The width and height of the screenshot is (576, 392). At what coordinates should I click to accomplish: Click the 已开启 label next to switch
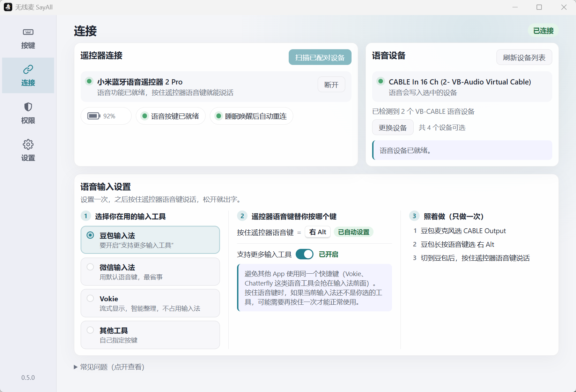pyautogui.click(x=328, y=254)
